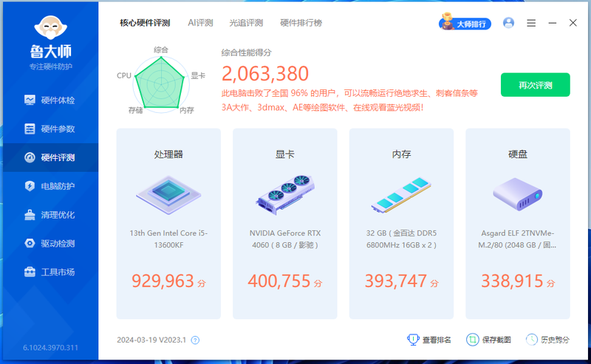Click the 处理器 card title
591x364 pixels.
[168, 154]
